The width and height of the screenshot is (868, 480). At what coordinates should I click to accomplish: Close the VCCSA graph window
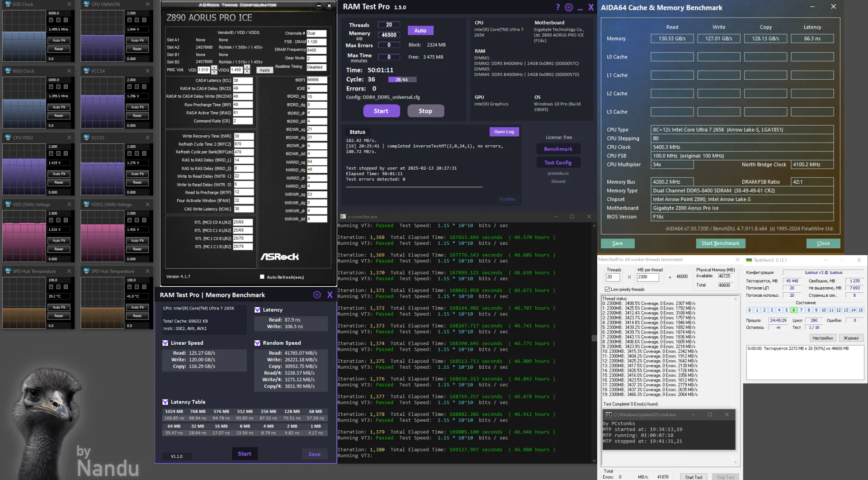click(x=148, y=71)
